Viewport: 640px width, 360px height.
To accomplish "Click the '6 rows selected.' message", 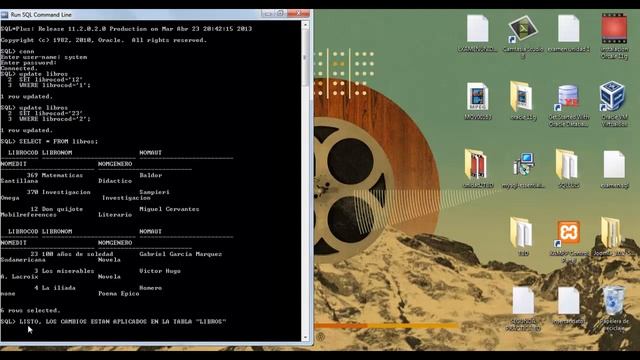I will tap(30, 310).
